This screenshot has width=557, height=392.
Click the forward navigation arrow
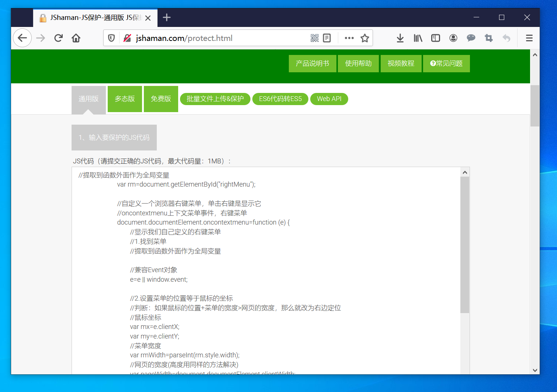(x=41, y=38)
